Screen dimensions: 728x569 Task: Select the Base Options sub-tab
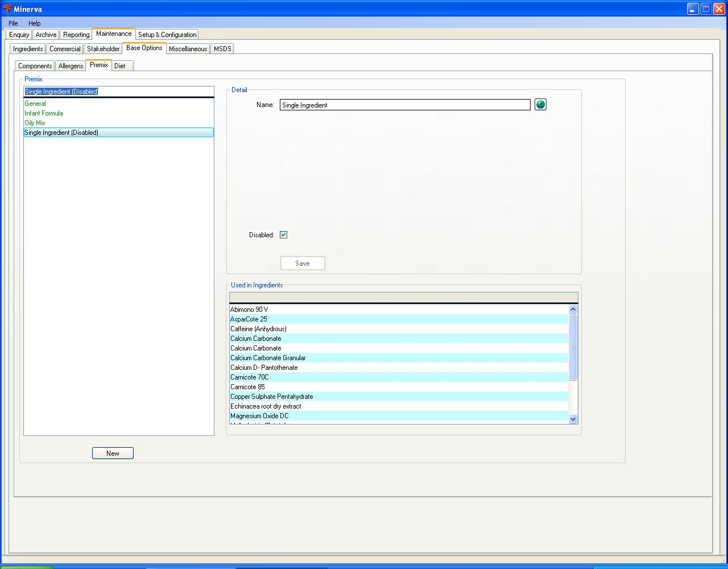144,48
